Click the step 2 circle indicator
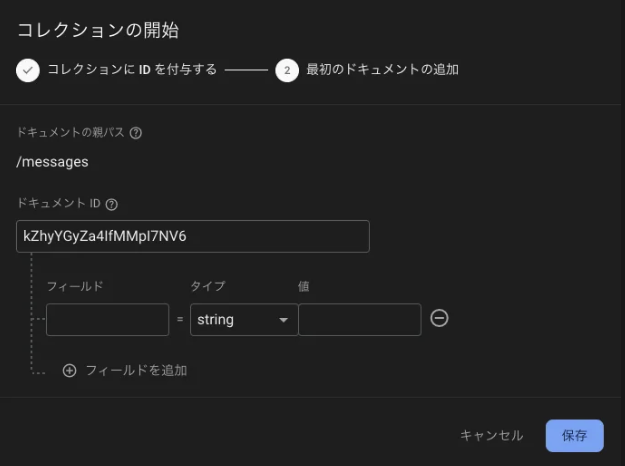Image resolution: width=625 pixels, height=466 pixels. pyautogui.click(x=287, y=70)
